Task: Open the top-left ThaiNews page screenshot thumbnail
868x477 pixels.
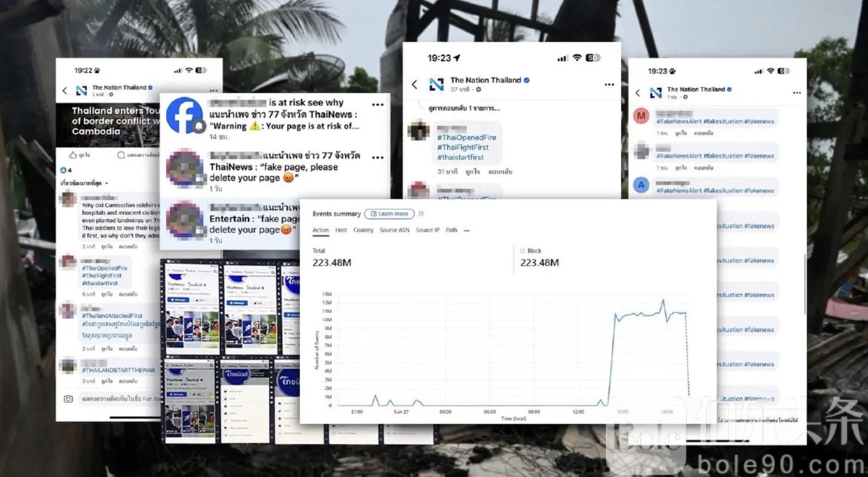Action: point(192,309)
